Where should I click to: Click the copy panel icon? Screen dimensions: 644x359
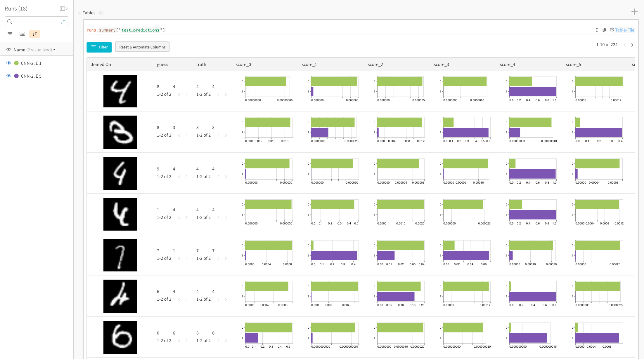tap(604, 30)
